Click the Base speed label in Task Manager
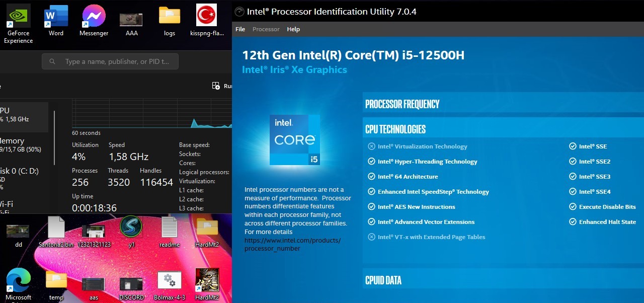This screenshot has width=644, height=303. point(194,145)
